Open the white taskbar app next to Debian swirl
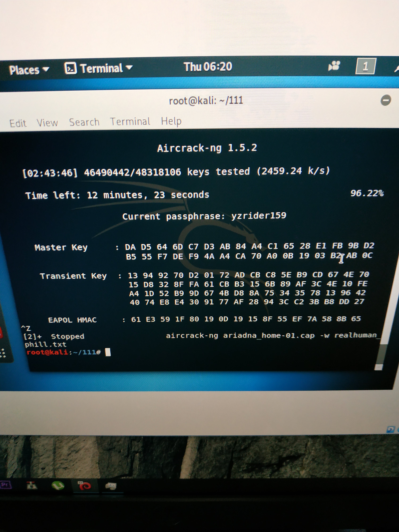 click(x=111, y=486)
